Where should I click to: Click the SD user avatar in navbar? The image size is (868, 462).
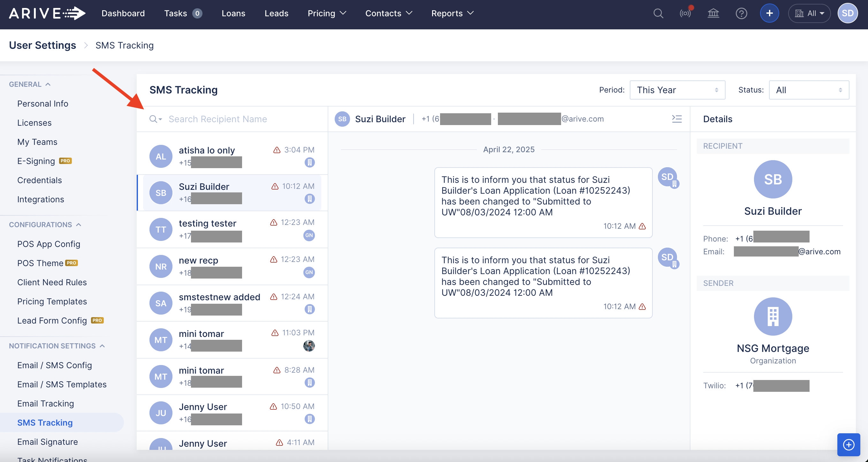[x=848, y=13]
